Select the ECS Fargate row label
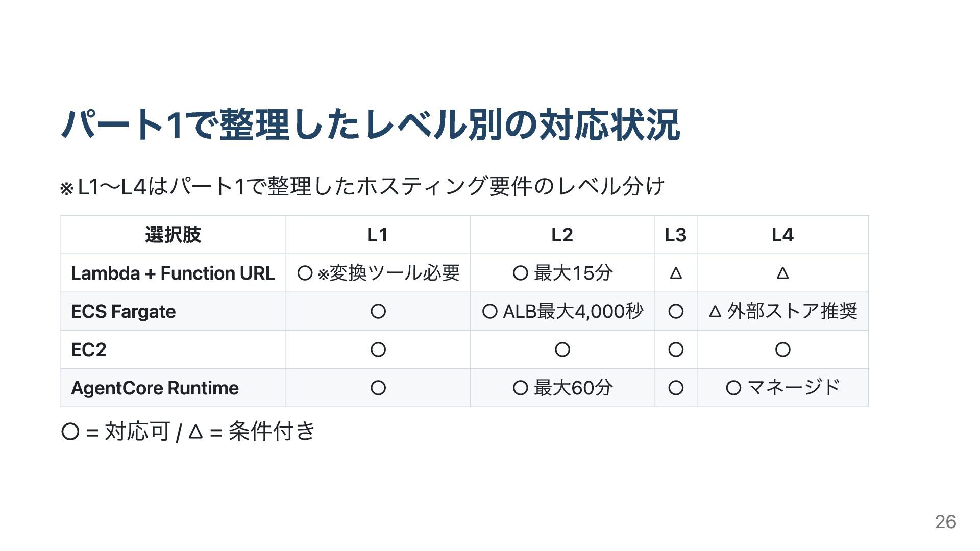980x551 pixels. click(x=124, y=311)
